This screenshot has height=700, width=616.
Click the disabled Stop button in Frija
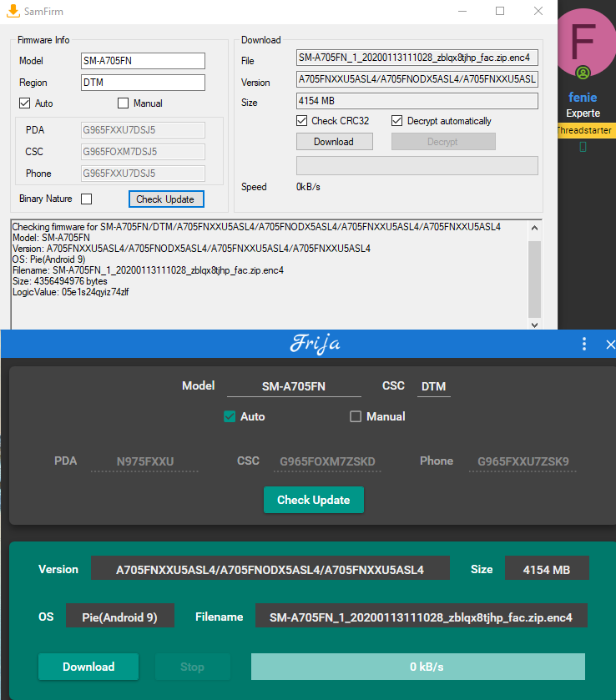(193, 667)
